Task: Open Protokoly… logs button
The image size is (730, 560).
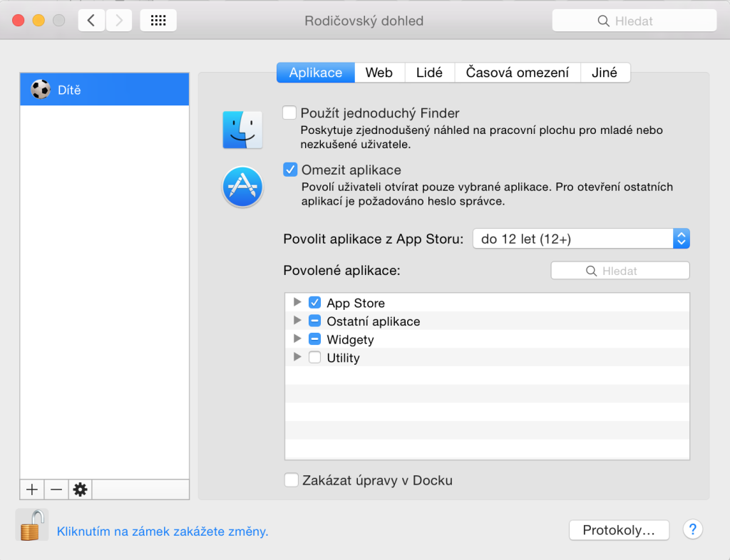Action: pos(620,530)
